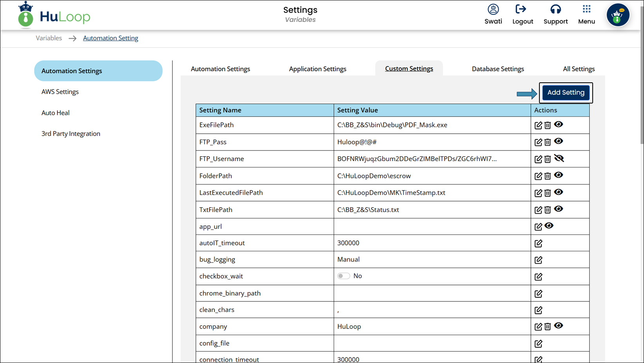
Task: Open the Application Settings tab
Action: (x=318, y=69)
